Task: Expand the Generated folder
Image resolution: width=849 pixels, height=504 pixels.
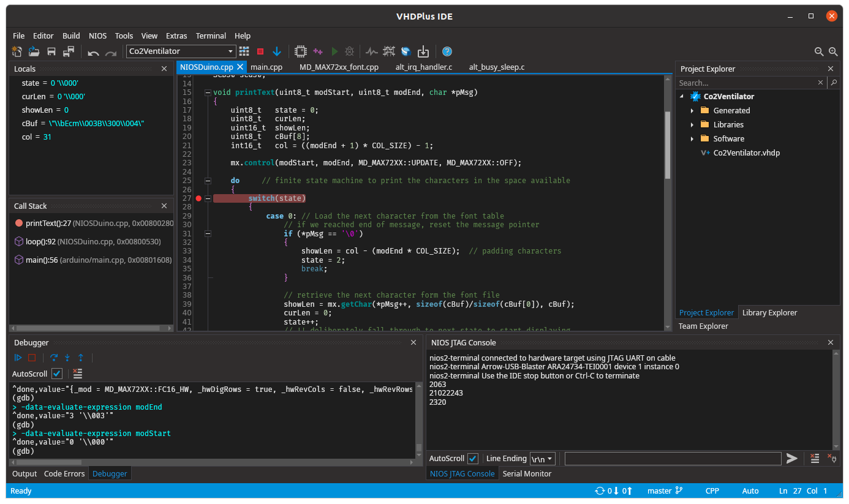Action: coord(692,111)
